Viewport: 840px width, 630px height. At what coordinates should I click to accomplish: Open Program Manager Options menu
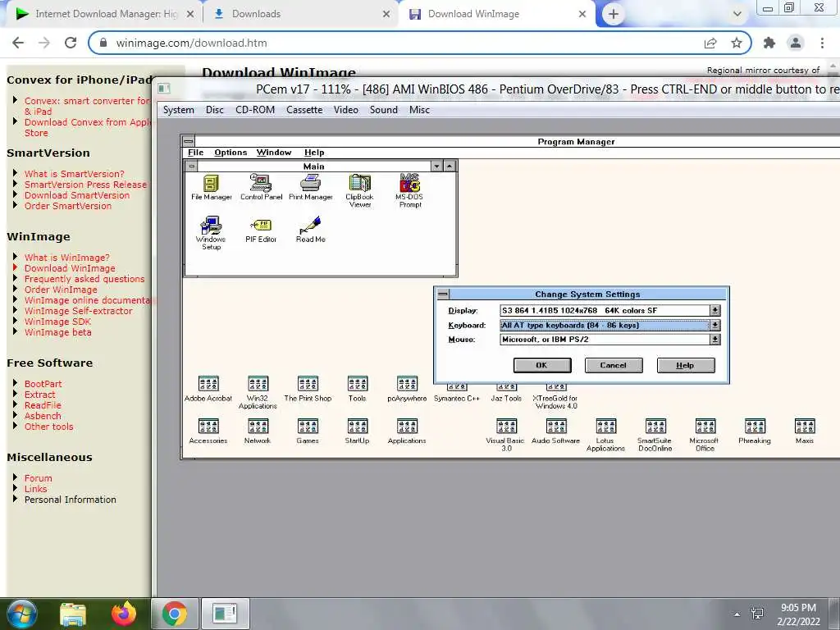click(x=231, y=153)
